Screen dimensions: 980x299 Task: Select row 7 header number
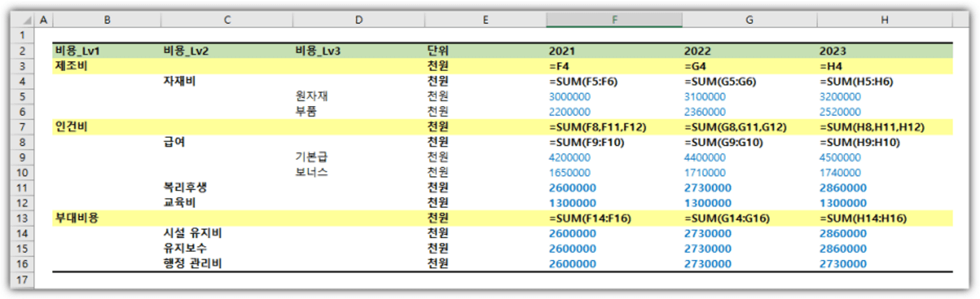(x=22, y=127)
